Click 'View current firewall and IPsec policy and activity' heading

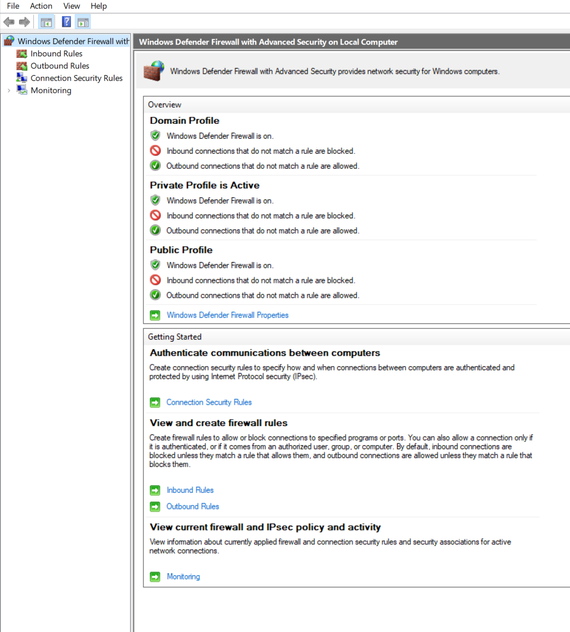(265, 527)
